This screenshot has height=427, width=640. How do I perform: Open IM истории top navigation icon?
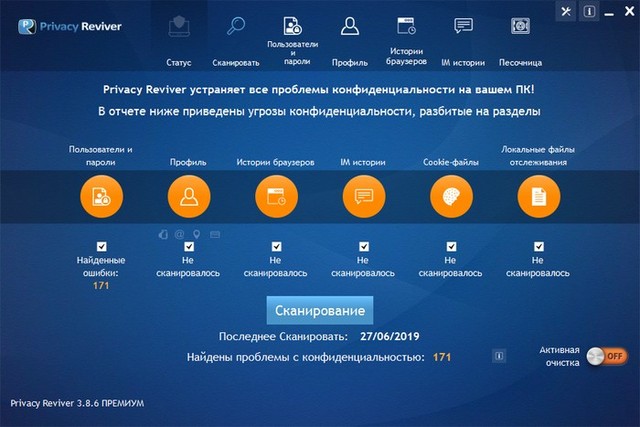463,26
